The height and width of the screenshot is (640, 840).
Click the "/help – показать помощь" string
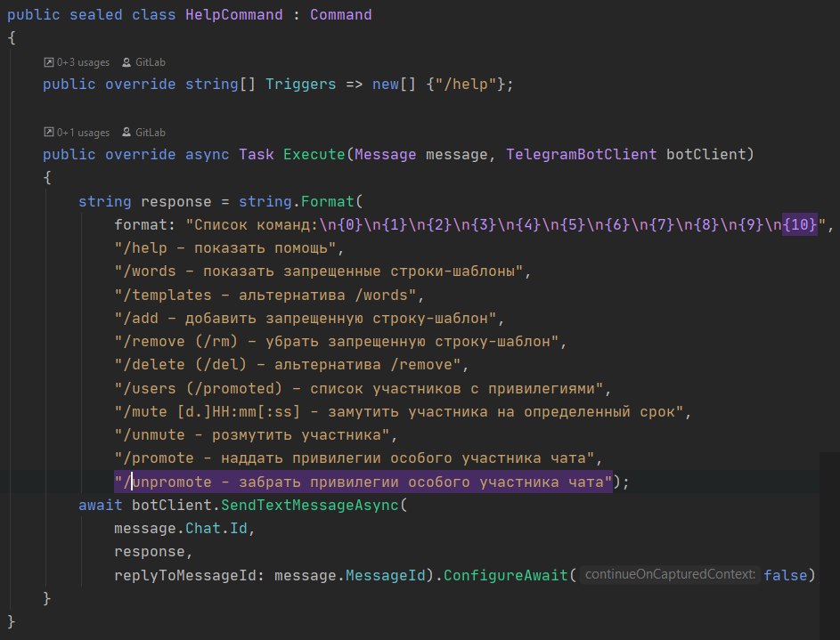pos(225,248)
